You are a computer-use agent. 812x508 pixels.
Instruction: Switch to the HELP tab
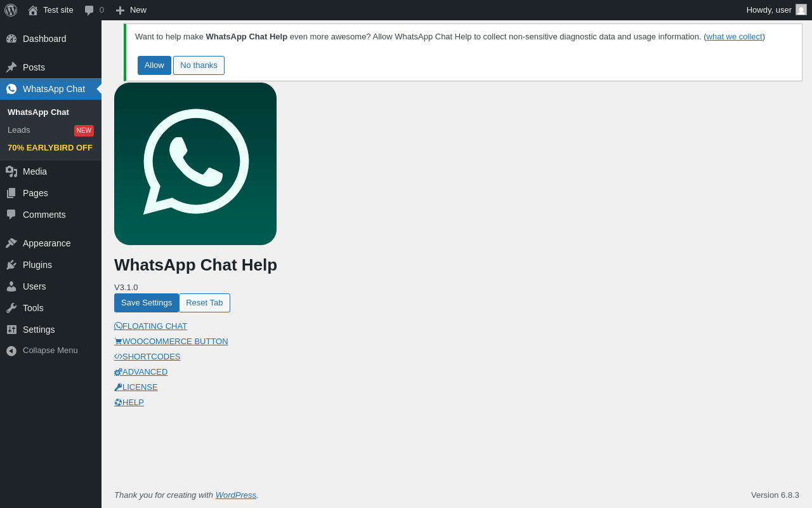click(129, 403)
